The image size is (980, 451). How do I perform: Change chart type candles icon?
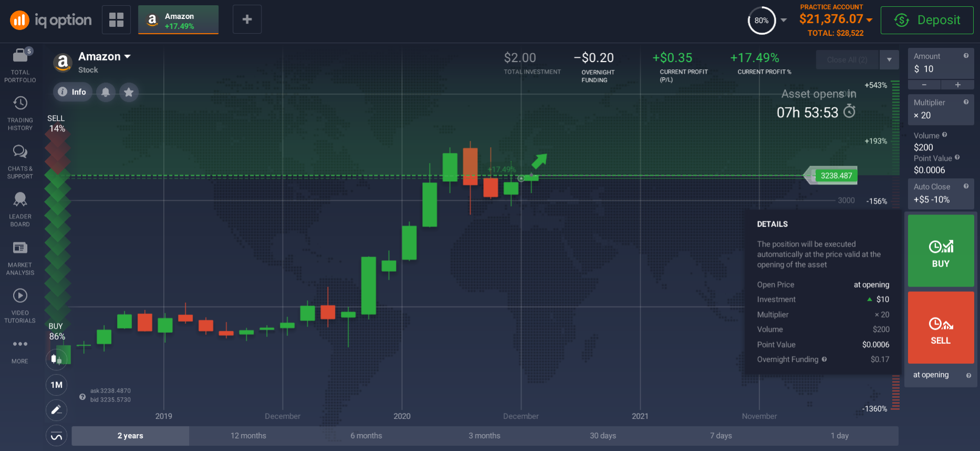click(56, 360)
